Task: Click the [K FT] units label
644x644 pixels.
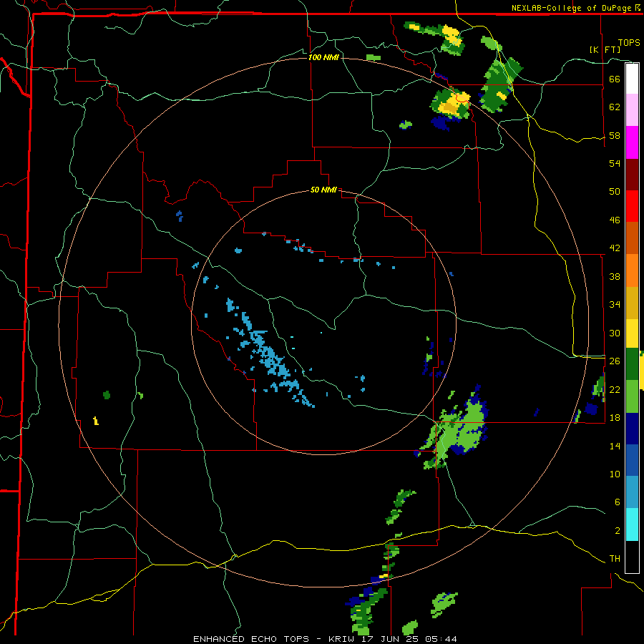Action: click(605, 50)
